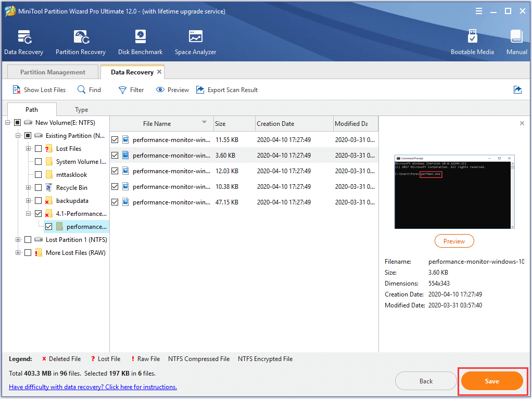Switch to the Partition Management tab
Screen dimensions: 532x399
53,72
